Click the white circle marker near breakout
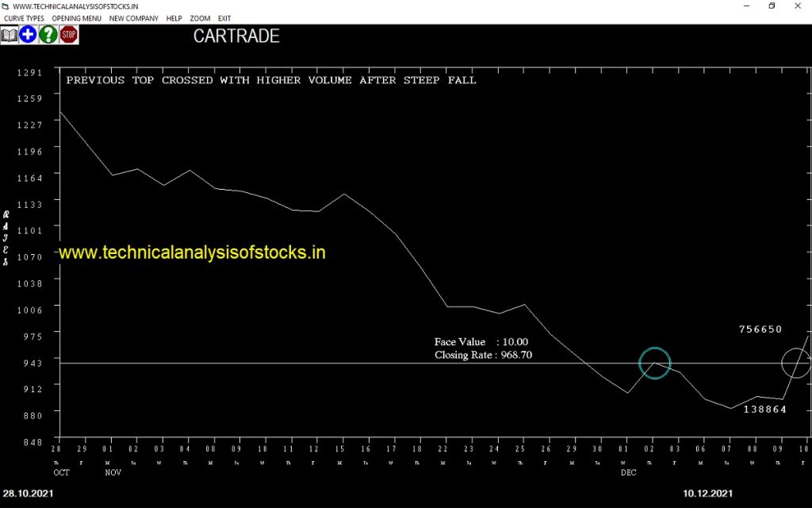 tap(796, 363)
